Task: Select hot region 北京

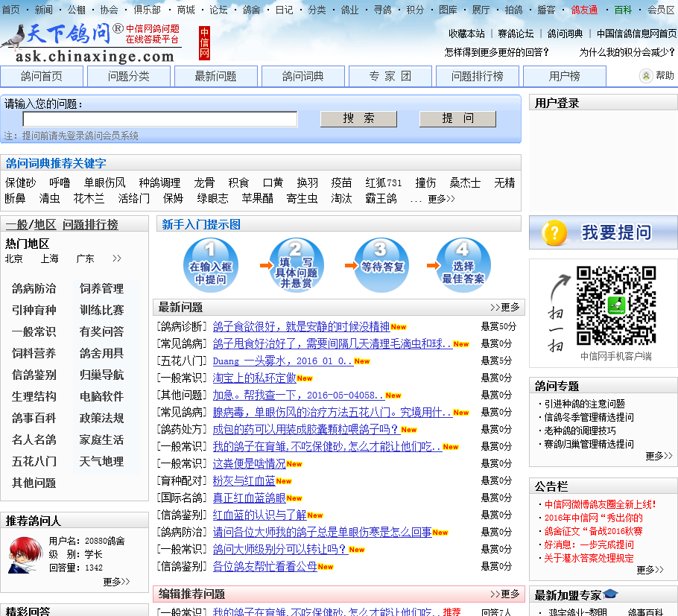Action: coord(14,258)
